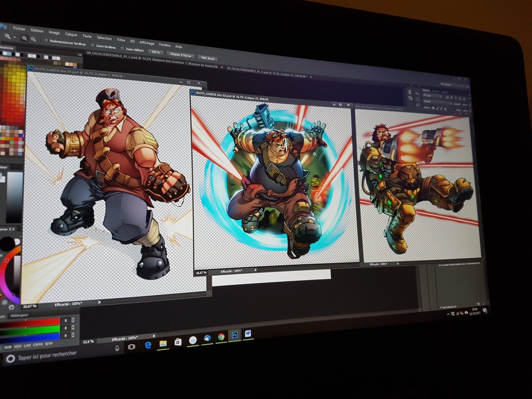
Task: Launch Microsoft Edge from the taskbar
Action: [148, 345]
